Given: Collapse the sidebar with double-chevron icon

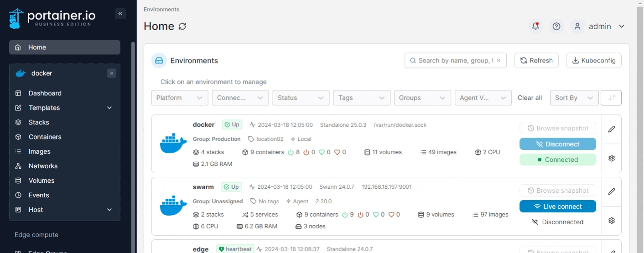Looking at the screenshot, I should click(120, 14).
